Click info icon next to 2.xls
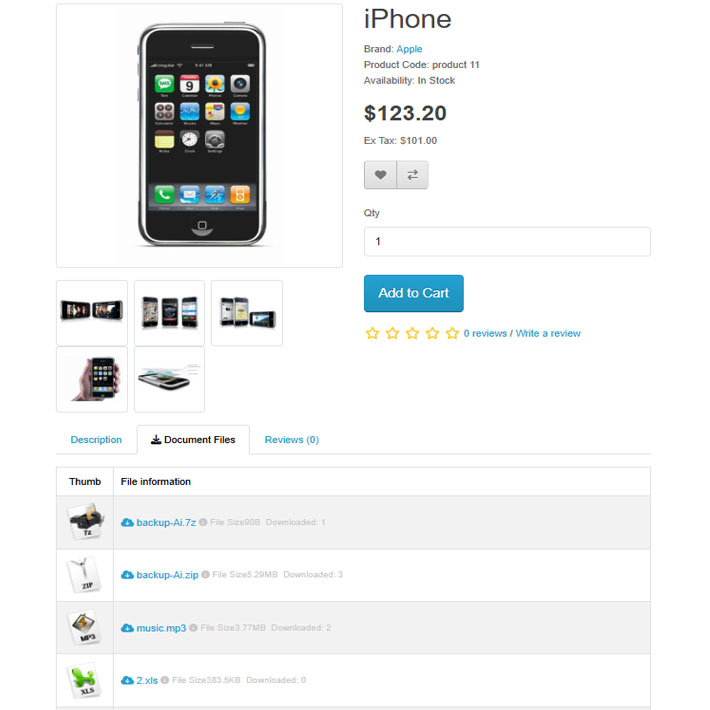The width and height of the screenshot is (710, 710). point(165,680)
